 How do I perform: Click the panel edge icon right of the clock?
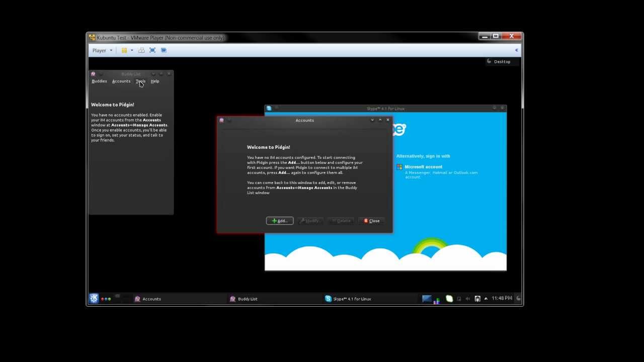coord(518,298)
